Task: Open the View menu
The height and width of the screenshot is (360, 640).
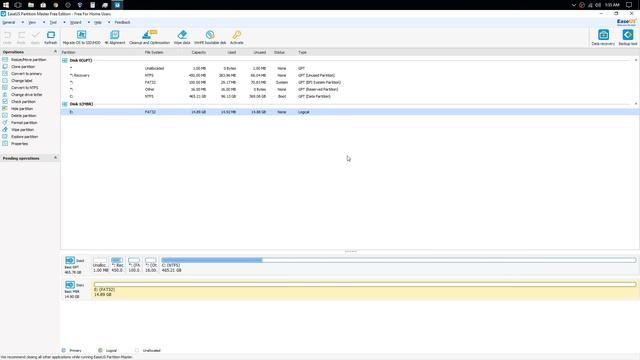Action: (32, 22)
